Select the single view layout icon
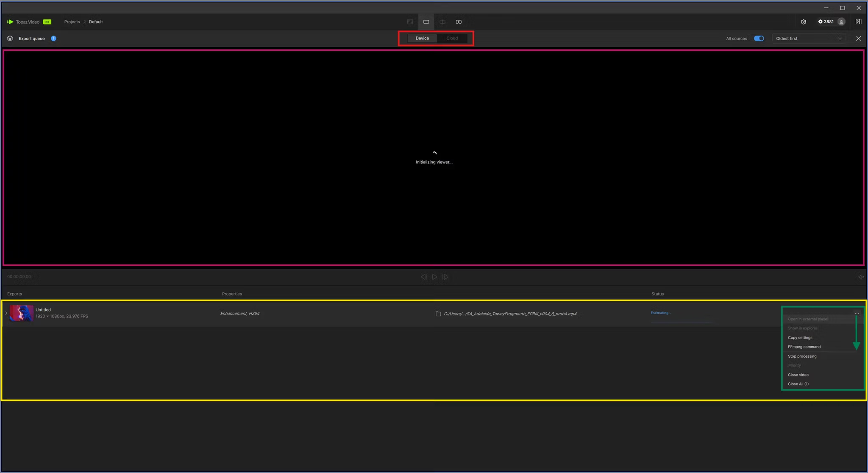The height and width of the screenshot is (473, 868). point(426,22)
